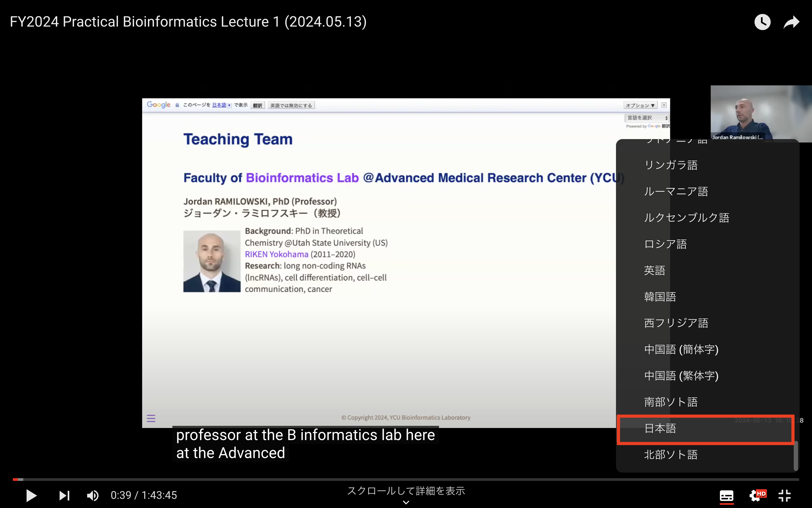Click スクロールして詳細を表示 text

tap(406, 491)
